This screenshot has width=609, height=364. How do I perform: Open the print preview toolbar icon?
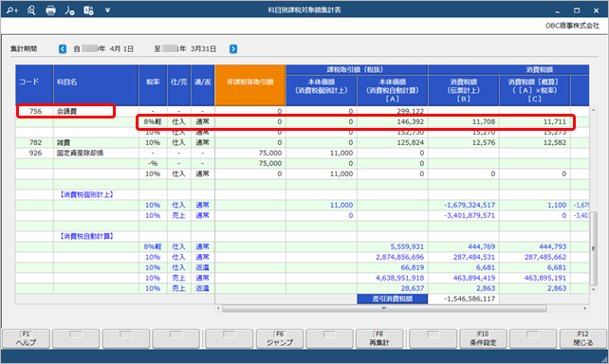point(31,10)
